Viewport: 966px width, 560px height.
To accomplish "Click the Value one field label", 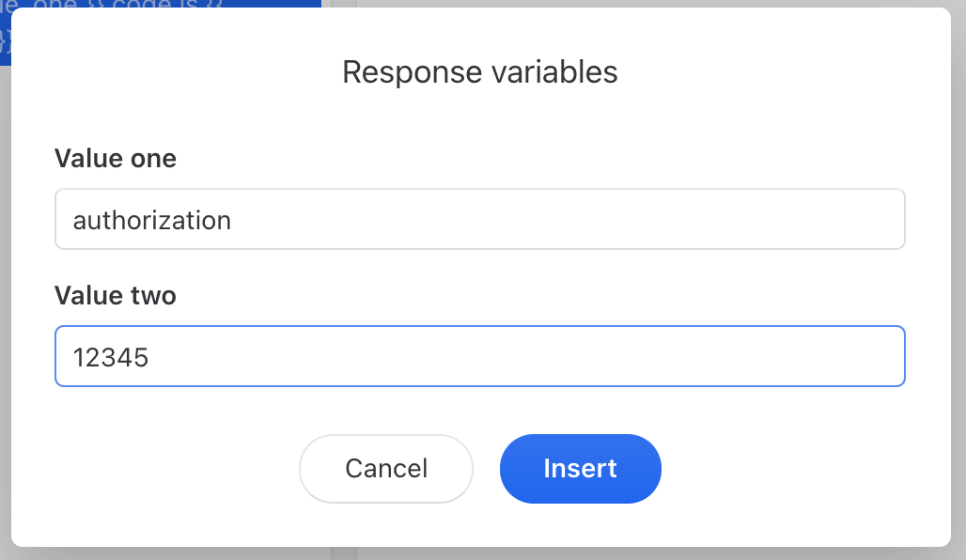I will click(x=115, y=158).
